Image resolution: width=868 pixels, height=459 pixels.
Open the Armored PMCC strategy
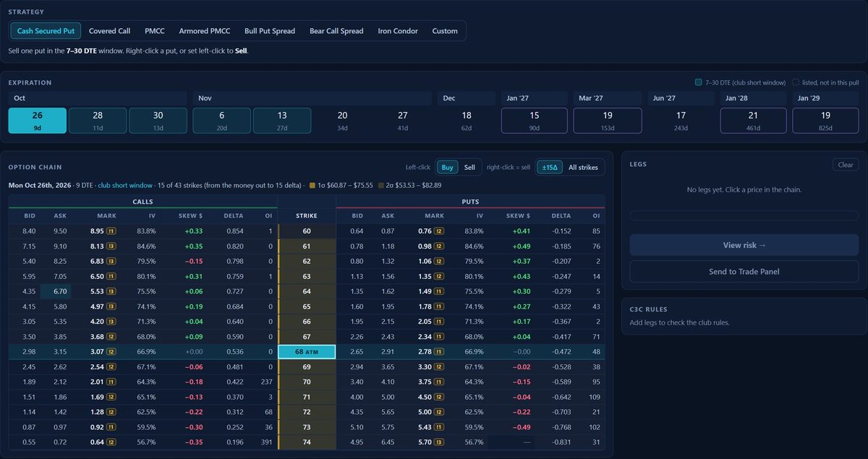[205, 31]
